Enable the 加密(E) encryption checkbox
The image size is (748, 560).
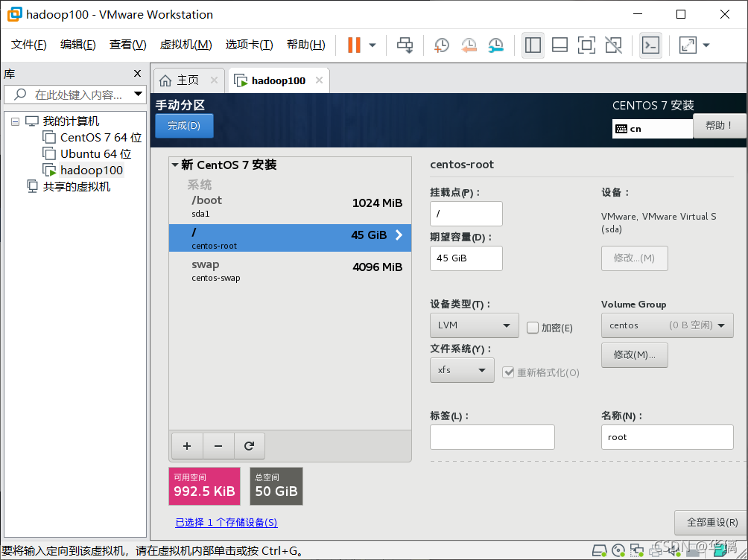[x=533, y=328]
